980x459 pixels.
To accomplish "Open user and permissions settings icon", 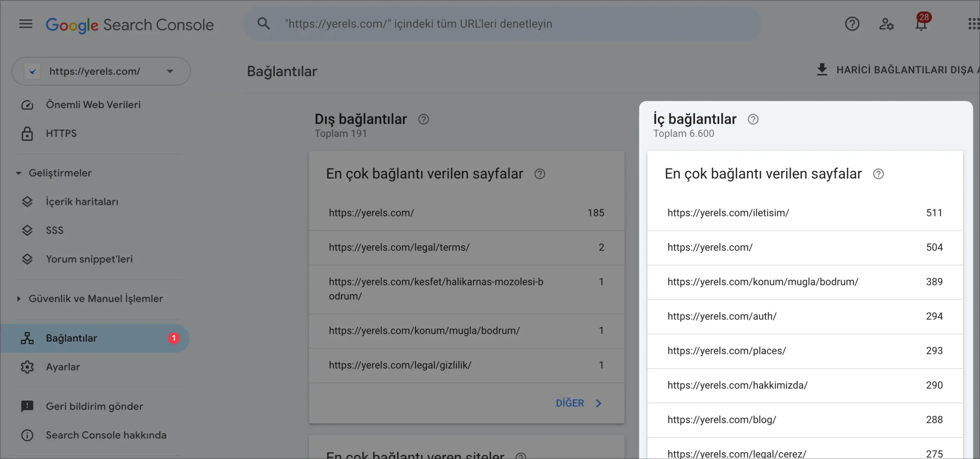I will tap(886, 24).
